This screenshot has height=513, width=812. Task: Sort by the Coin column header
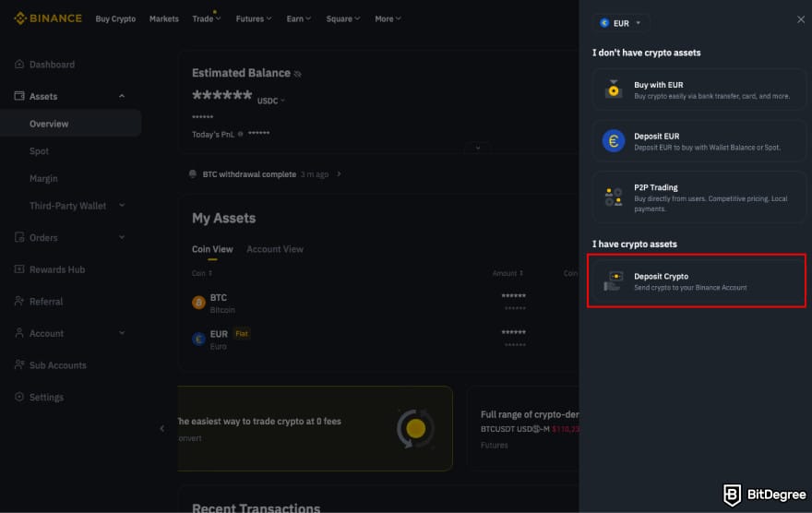pos(202,273)
